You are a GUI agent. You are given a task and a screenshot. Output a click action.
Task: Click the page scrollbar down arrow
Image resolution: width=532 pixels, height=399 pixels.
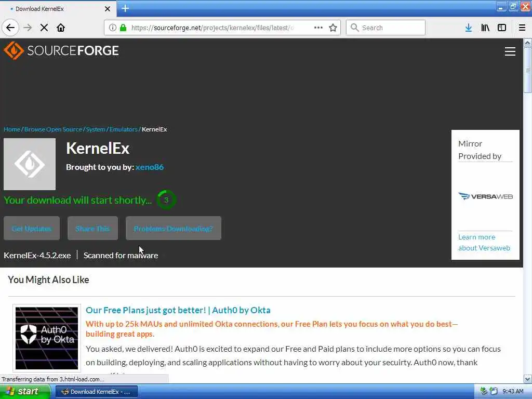[528, 379]
